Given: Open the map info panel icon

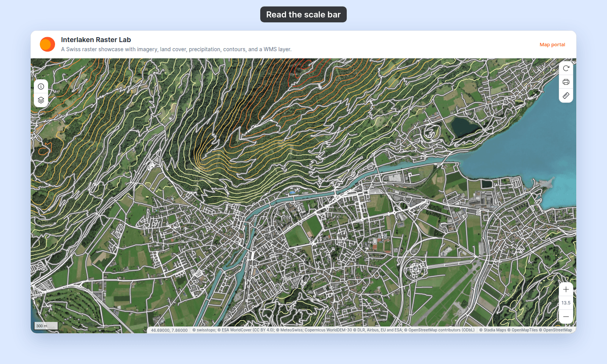Looking at the screenshot, I should coord(41,86).
